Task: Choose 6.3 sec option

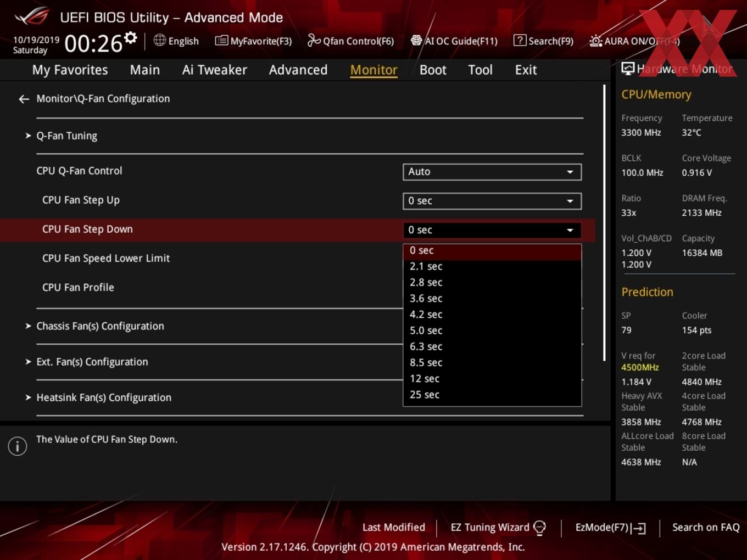Action: tap(492, 346)
